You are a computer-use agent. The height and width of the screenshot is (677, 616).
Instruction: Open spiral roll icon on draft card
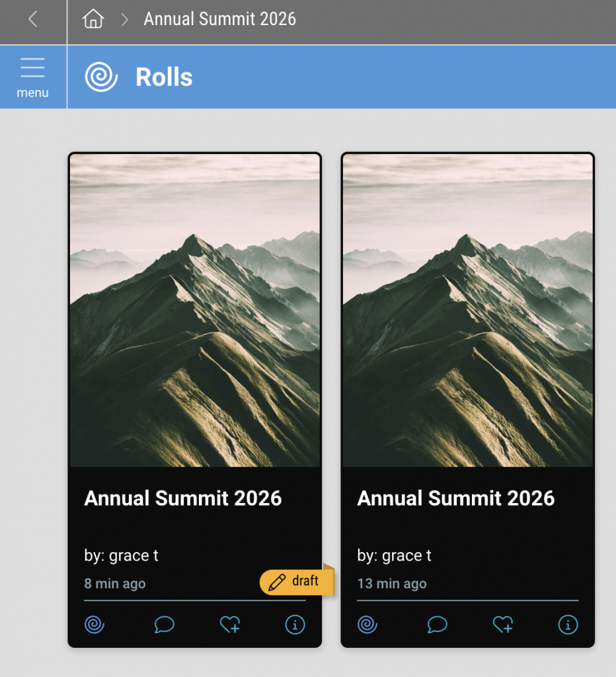95,624
